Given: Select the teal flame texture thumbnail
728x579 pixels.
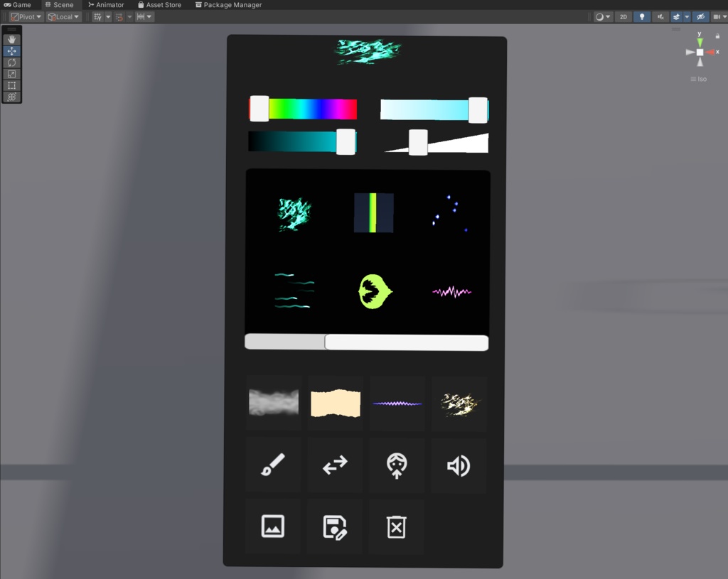Looking at the screenshot, I should click(x=294, y=213).
